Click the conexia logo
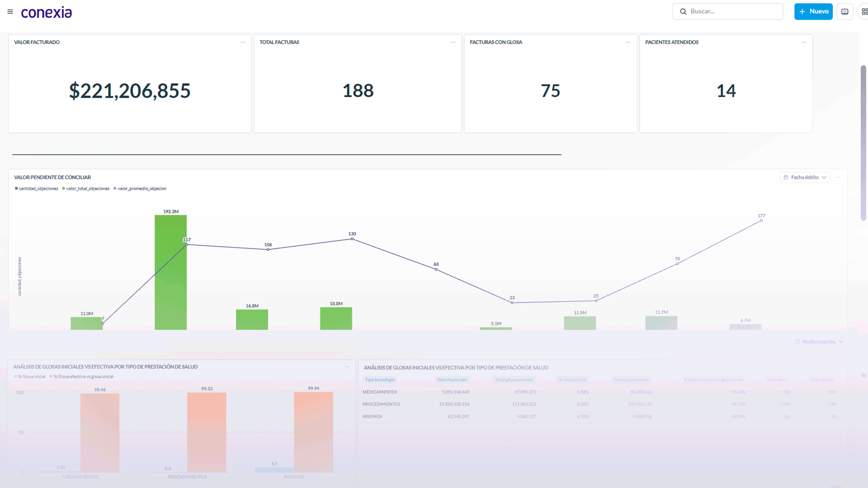 tap(47, 12)
